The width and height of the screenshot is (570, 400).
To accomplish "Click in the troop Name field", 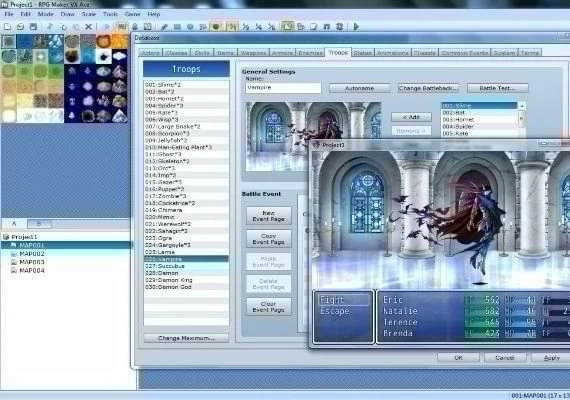I will pos(283,88).
